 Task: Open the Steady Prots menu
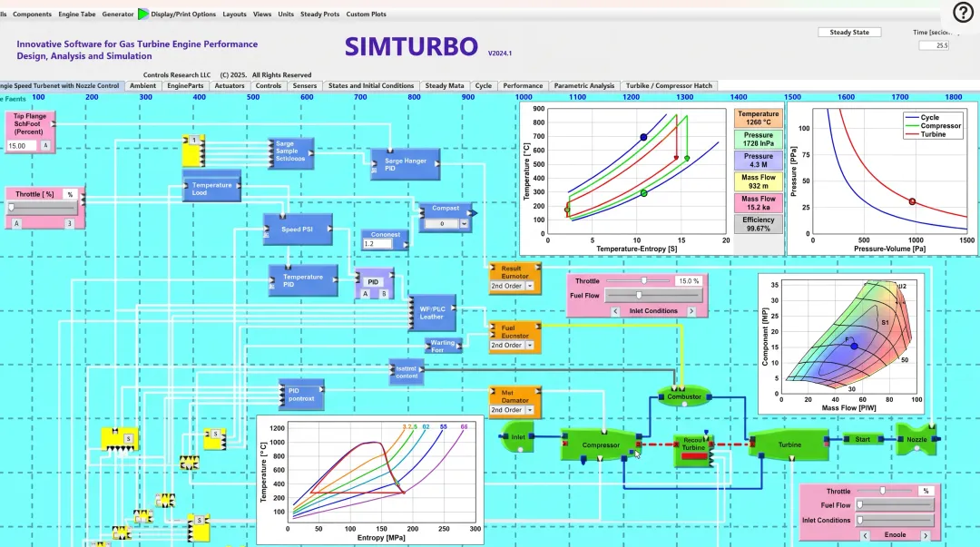(319, 14)
